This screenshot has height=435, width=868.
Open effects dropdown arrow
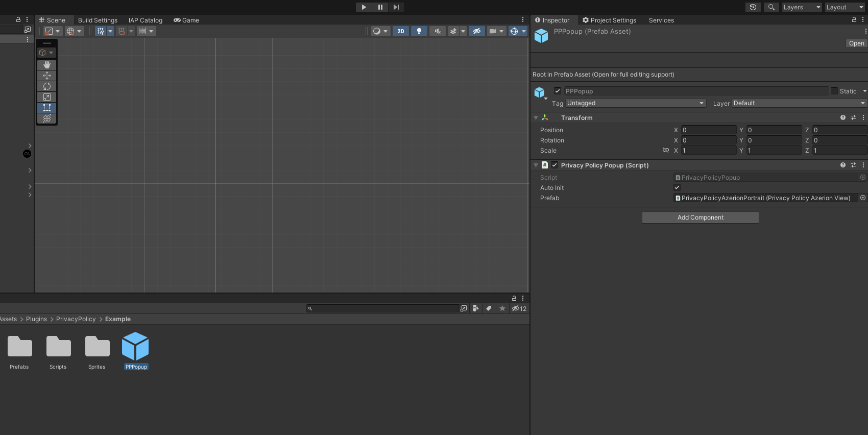(463, 31)
